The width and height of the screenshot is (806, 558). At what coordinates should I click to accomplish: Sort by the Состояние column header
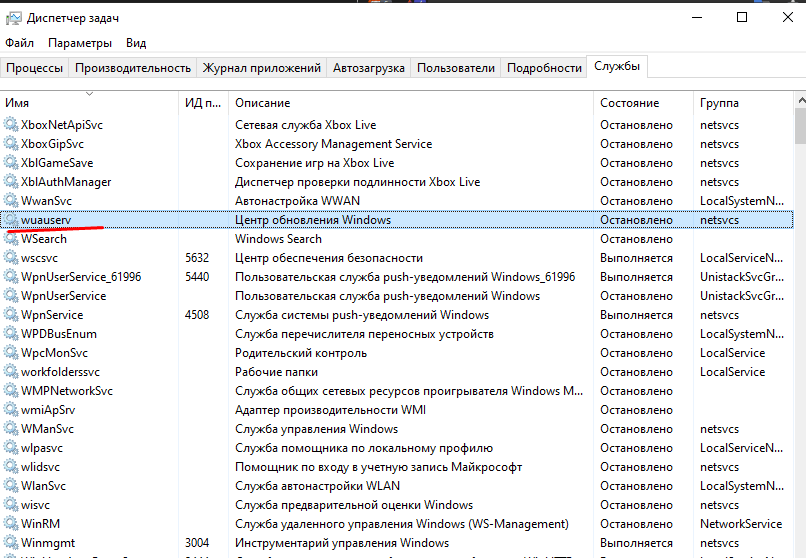[629, 103]
